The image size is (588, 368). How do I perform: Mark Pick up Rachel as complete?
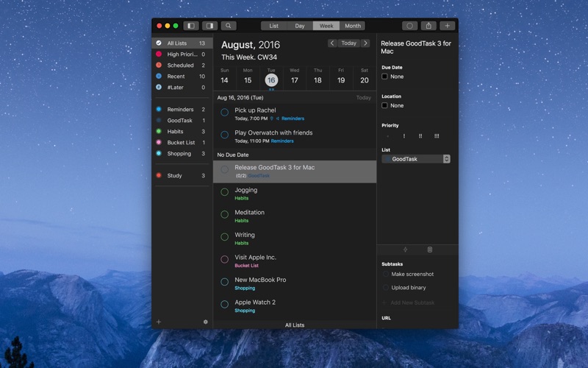click(x=225, y=113)
